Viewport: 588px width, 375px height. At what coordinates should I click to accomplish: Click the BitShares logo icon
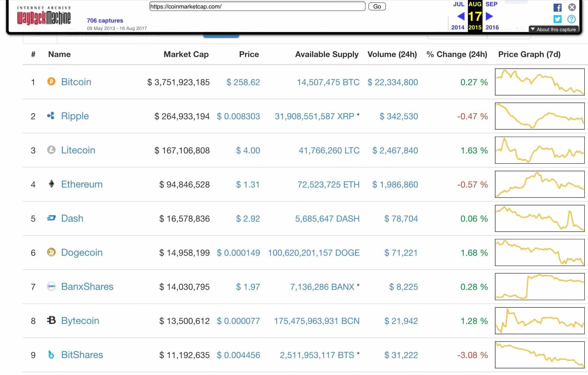tap(51, 355)
